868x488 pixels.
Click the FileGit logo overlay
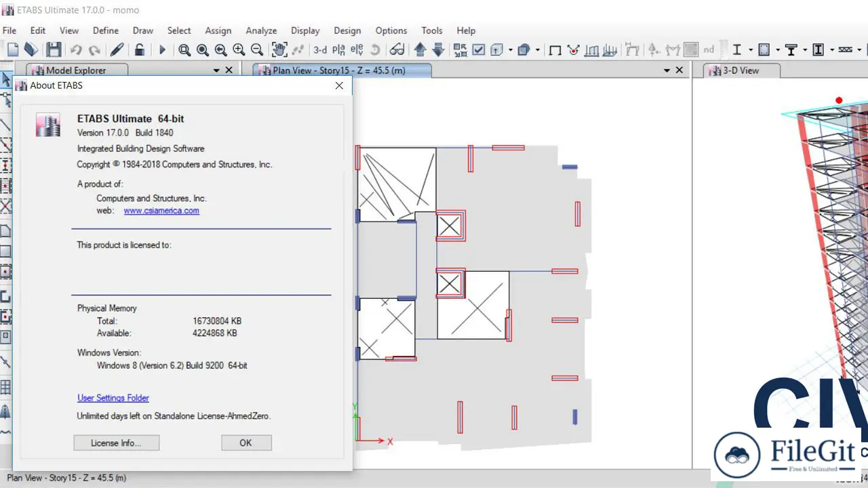point(787,454)
